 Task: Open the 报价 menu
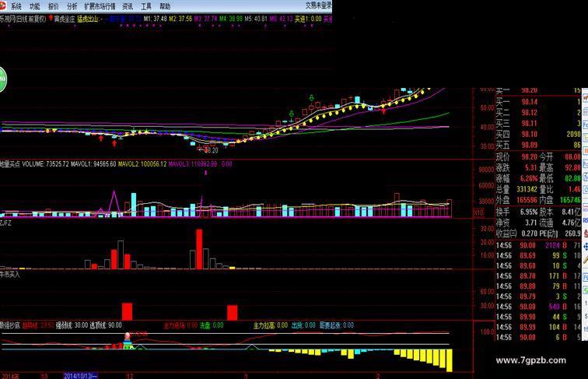click(x=53, y=6)
